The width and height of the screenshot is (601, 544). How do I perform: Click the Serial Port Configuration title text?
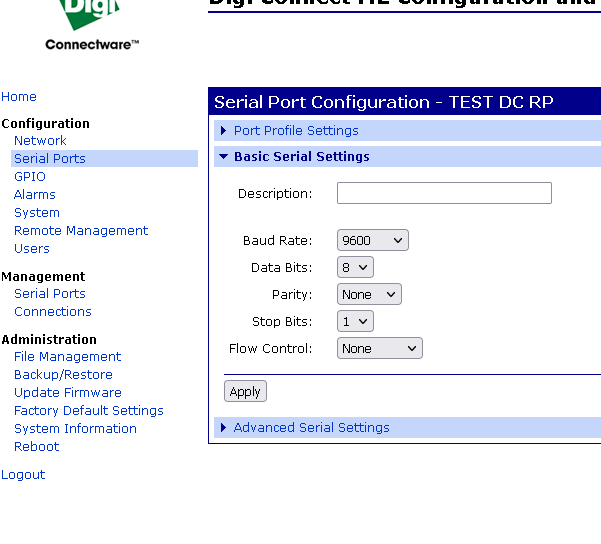[x=384, y=102]
